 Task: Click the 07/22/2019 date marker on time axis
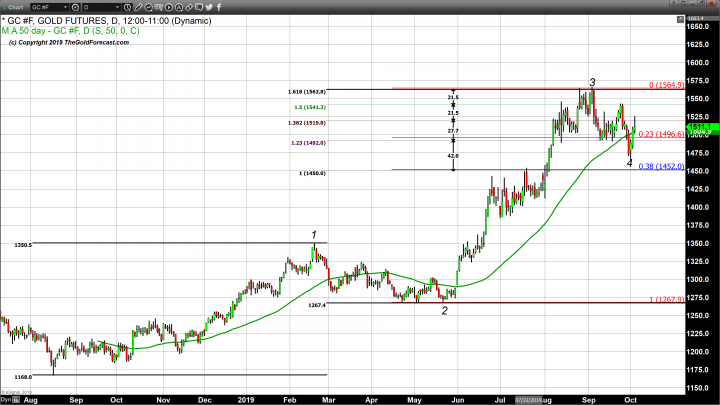(x=528, y=399)
